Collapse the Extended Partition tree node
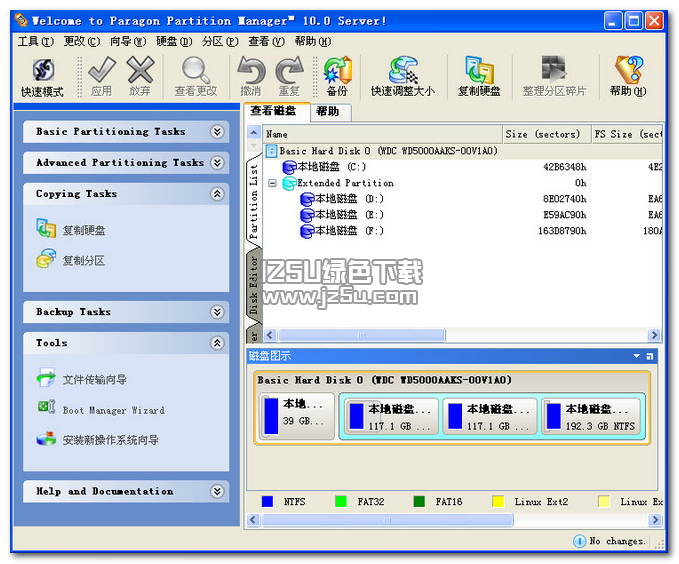This screenshot has width=679, height=564. (272, 183)
